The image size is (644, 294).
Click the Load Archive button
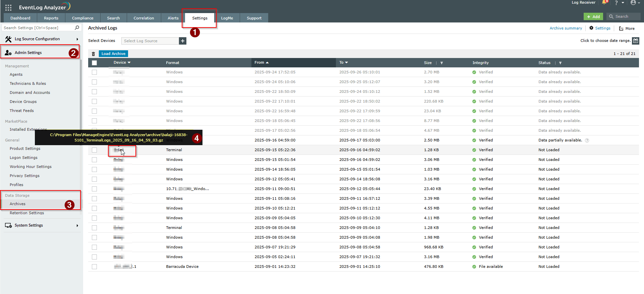coord(113,54)
